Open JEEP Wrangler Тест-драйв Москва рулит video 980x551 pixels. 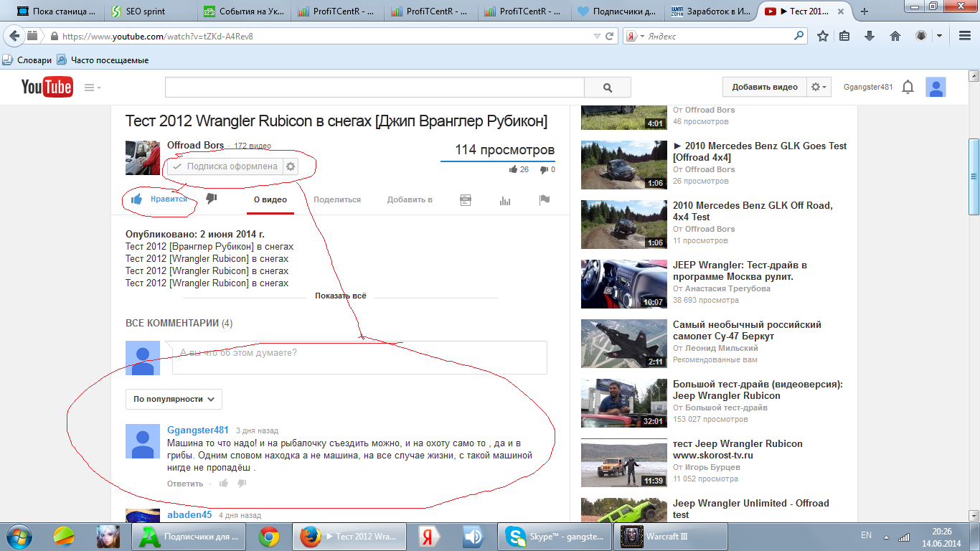[740, 271]
